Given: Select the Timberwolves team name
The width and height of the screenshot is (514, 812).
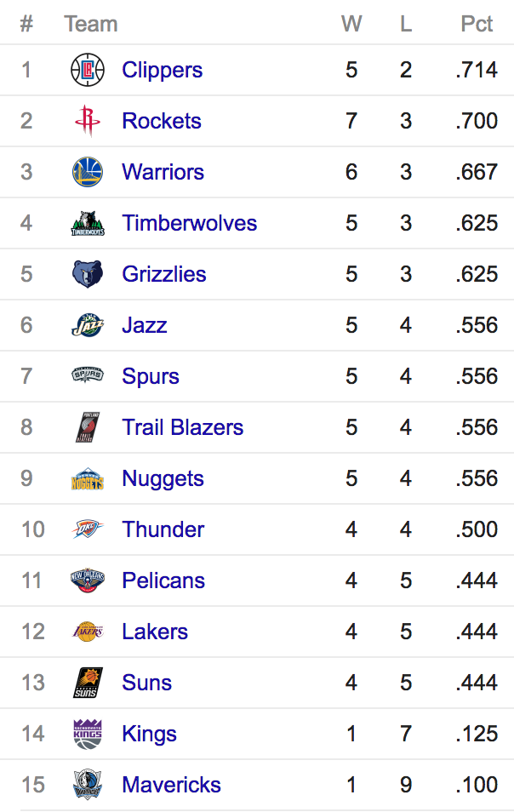Looking at the screenshot, I should click(x=189, y=223).
